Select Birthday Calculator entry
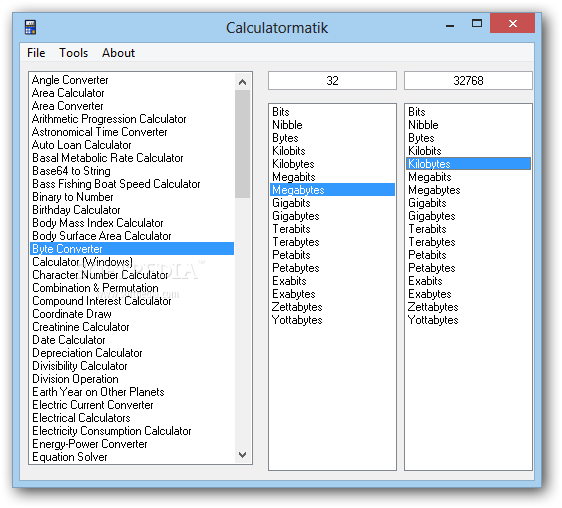The height and width of the screenshot is (508, 562). point(132,210)
